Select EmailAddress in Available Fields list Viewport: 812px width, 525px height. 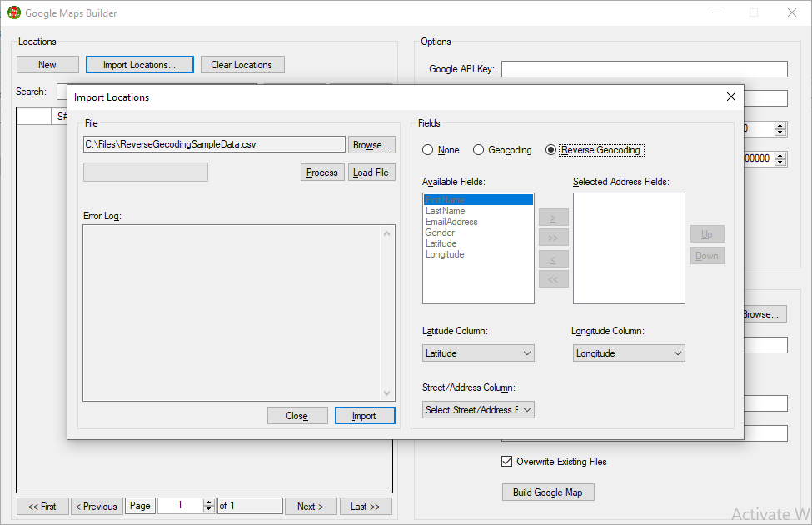[x=451, y=222]
